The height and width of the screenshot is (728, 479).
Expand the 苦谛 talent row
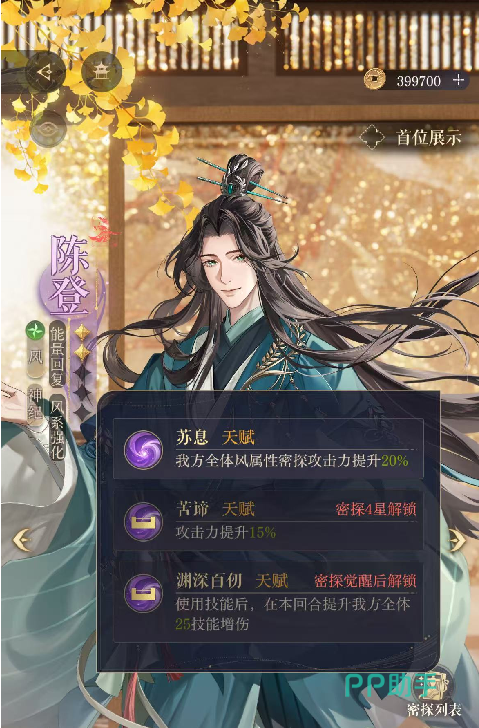[268, 520]
